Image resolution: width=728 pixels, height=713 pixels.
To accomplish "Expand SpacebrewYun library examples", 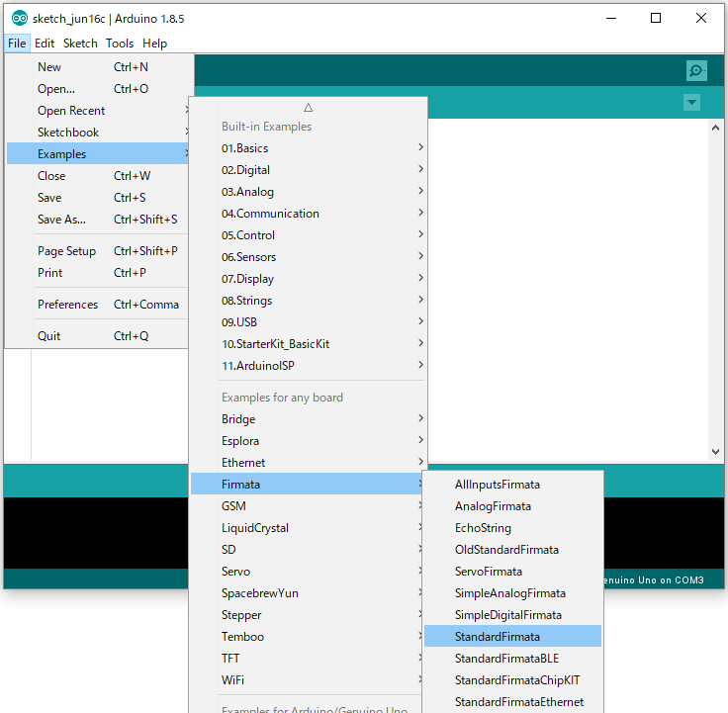I will [307, 593].
